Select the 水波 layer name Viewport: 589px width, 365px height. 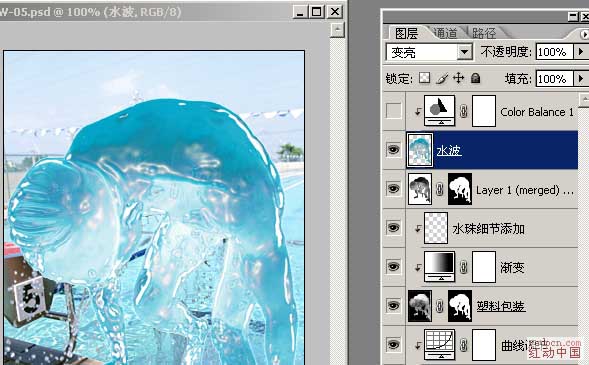pyautogui.click(x=449, y=151)
